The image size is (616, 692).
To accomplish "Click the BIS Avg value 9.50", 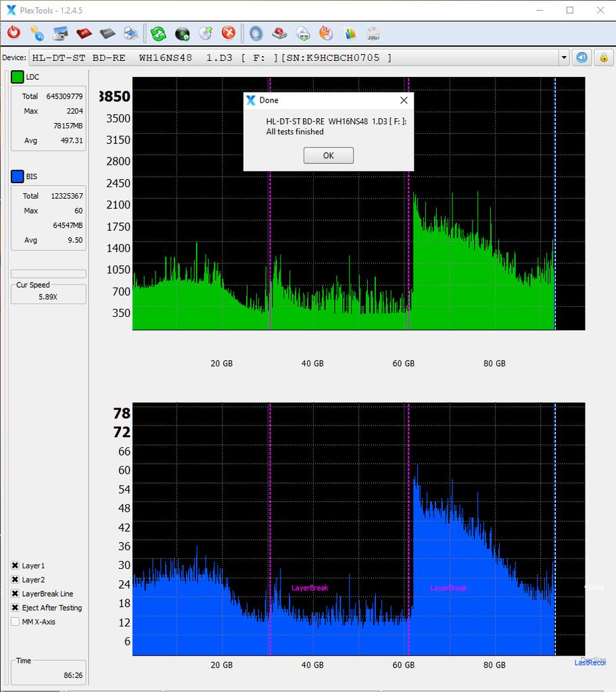I will [x=75, y=240].
